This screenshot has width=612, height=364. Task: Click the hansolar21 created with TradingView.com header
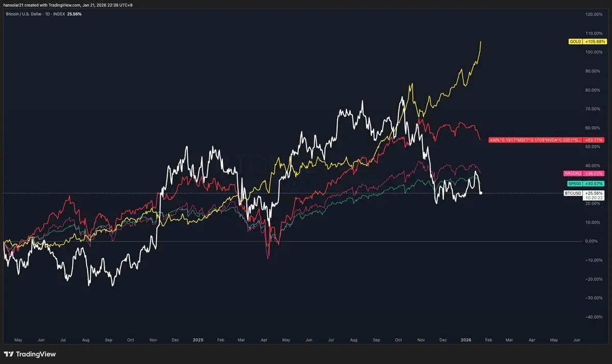click(x=67, y=5)
